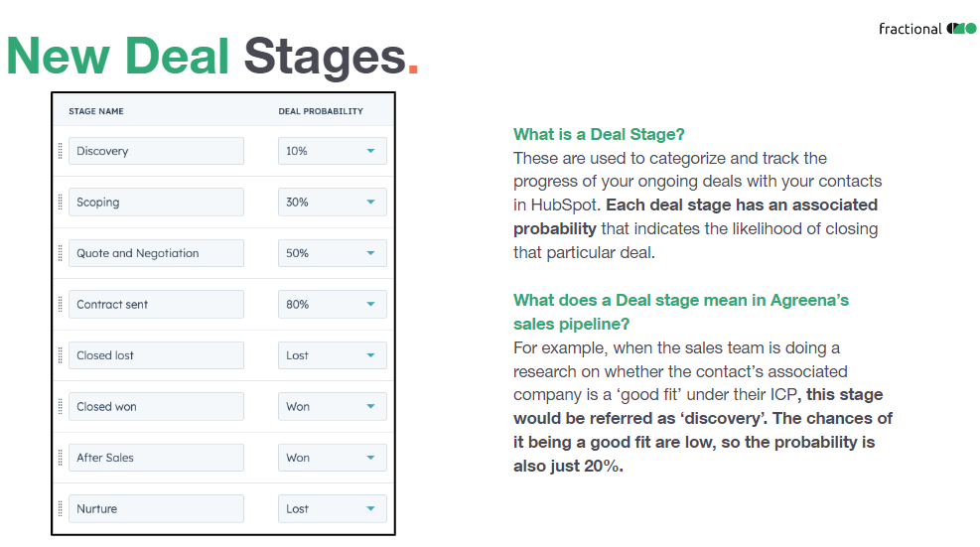Click the DEAL PROBABILITY column header

(x=321, y=111)
